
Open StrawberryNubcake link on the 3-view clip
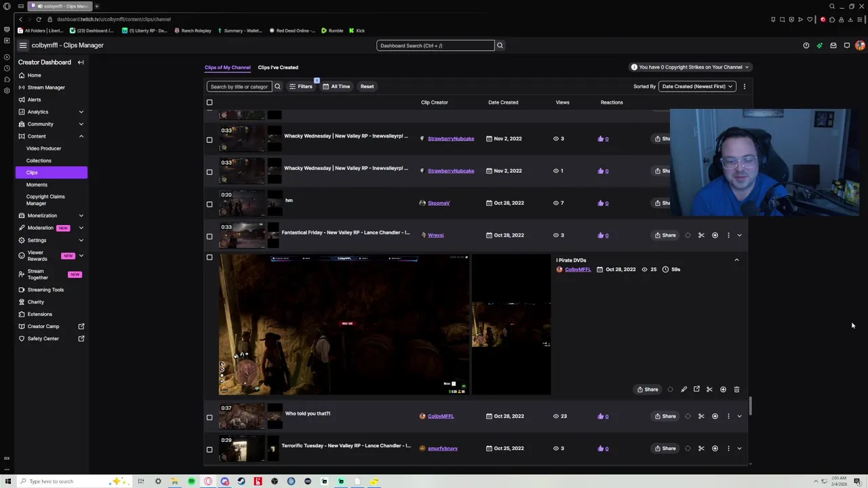coord(451,138)
